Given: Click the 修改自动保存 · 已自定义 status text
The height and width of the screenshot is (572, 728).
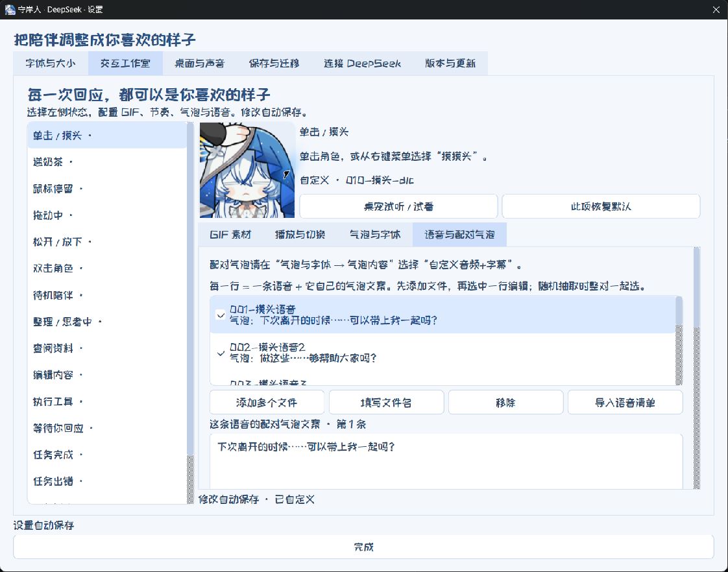Looking at the screenshot, I should 257,499.
